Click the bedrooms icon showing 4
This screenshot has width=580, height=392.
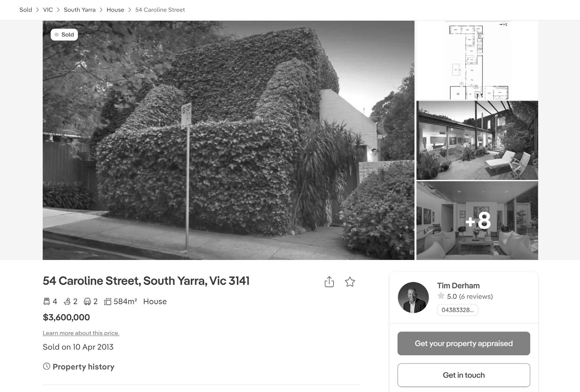[x=46, y=301]
